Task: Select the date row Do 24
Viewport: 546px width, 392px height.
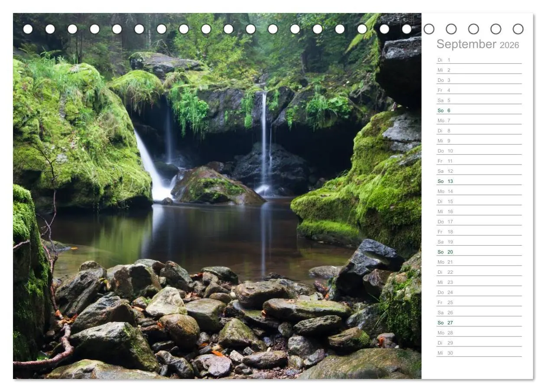Action: click(x=479, y=292)
